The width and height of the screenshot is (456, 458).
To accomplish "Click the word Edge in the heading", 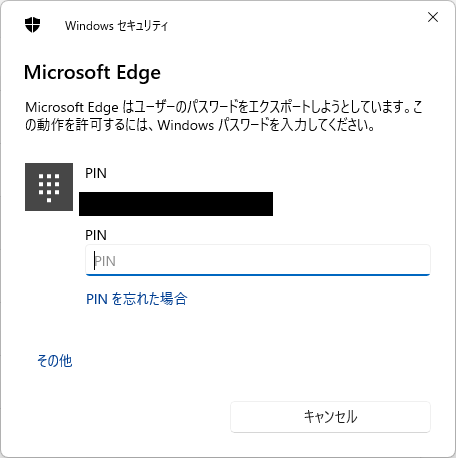I will [138, 73].
